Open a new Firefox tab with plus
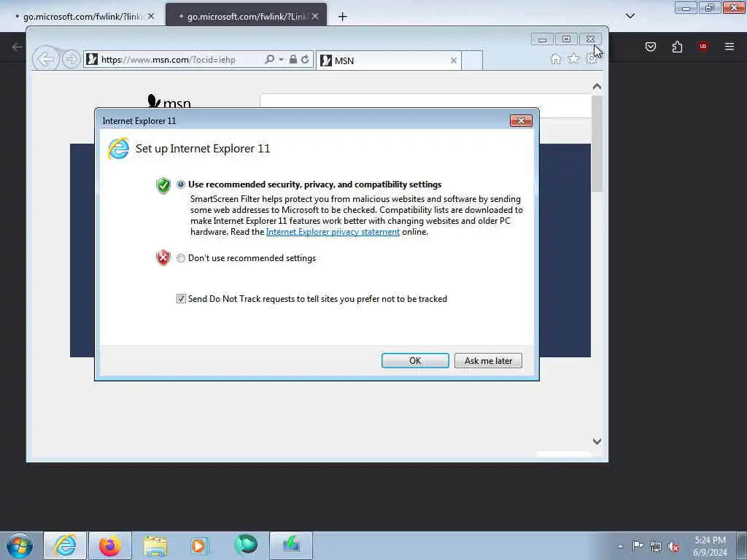The width and height of the screenshot is (747, 560). [x=343, y=17]
